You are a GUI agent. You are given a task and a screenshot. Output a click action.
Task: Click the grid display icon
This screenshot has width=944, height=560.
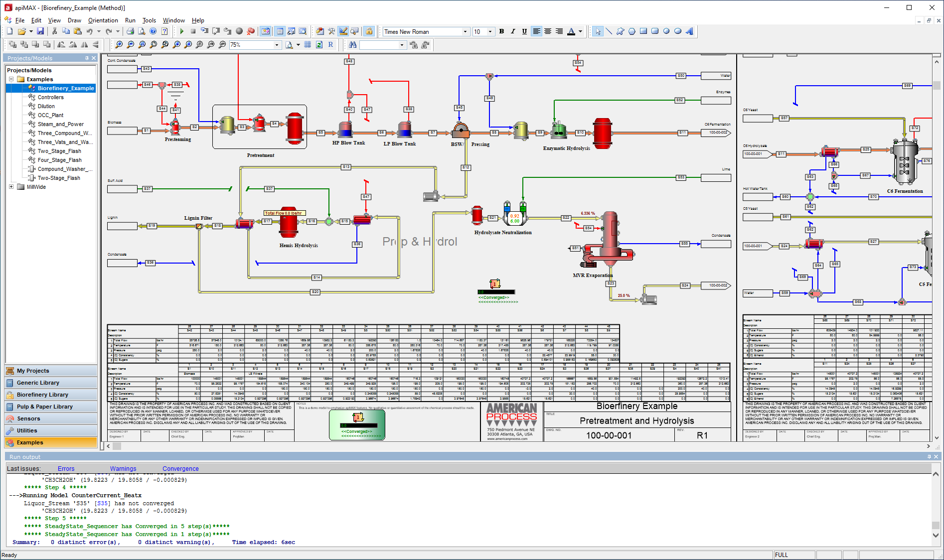(x=308, y=45)
